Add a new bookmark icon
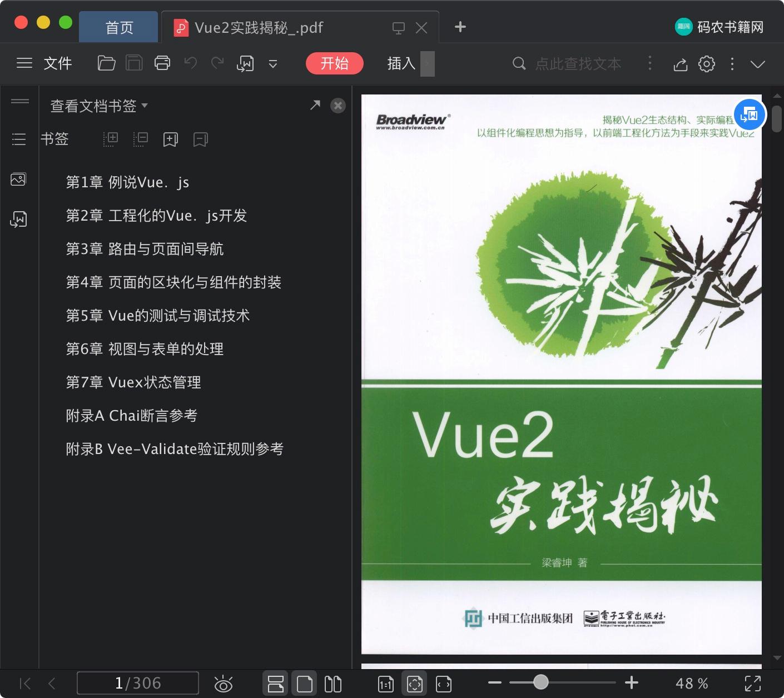This screenshot has height=698, width=784. pyautogui.click(x=171, y=139)
